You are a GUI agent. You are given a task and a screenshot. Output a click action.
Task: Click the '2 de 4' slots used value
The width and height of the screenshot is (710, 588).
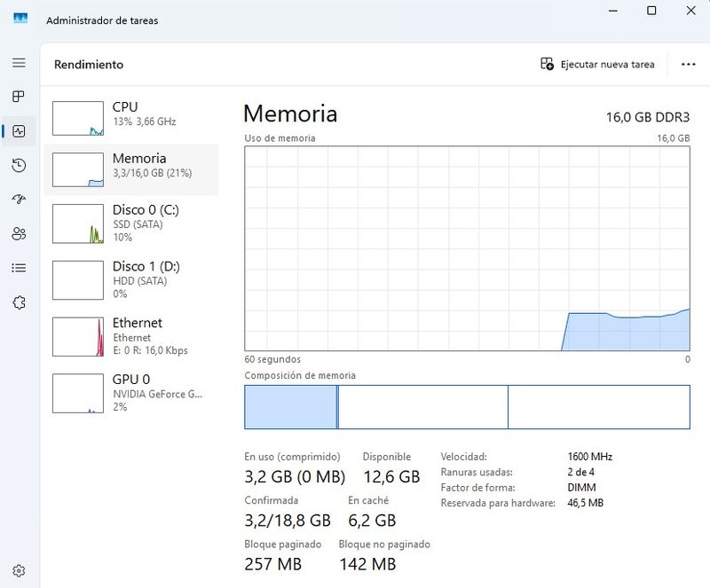pyautogui.click(x=580, y=472)
